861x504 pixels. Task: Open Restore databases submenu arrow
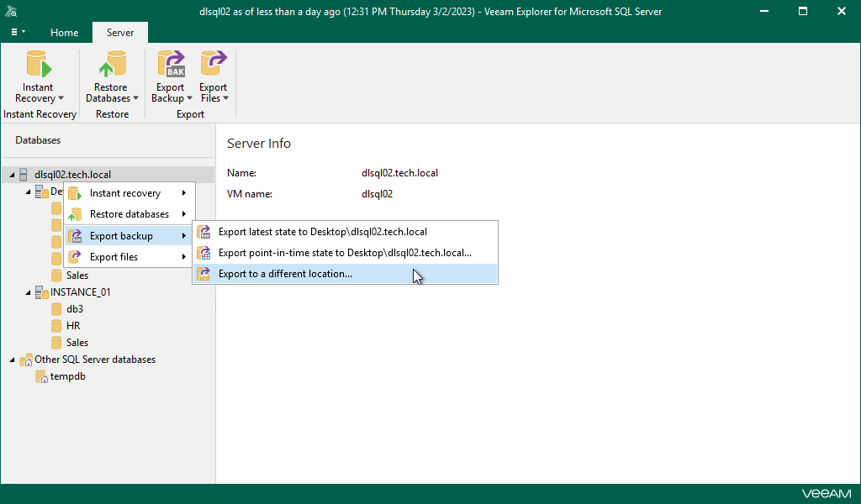tap(184, 214)
